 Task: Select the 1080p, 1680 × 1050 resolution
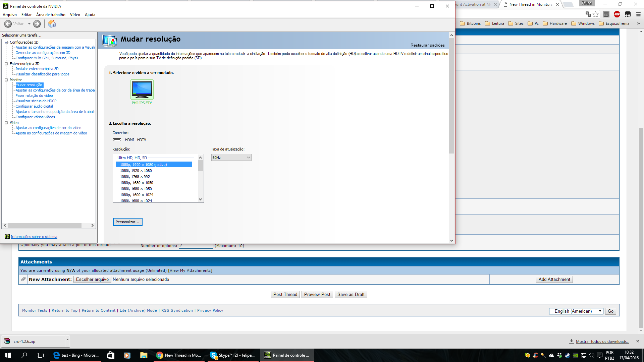click(137, 183)
